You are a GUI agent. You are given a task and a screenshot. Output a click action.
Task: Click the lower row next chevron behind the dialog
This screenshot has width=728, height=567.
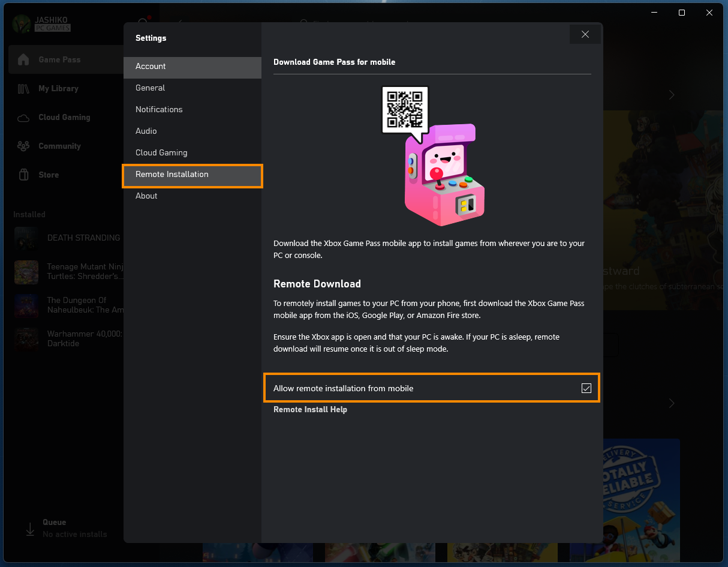tap(672, 403)
